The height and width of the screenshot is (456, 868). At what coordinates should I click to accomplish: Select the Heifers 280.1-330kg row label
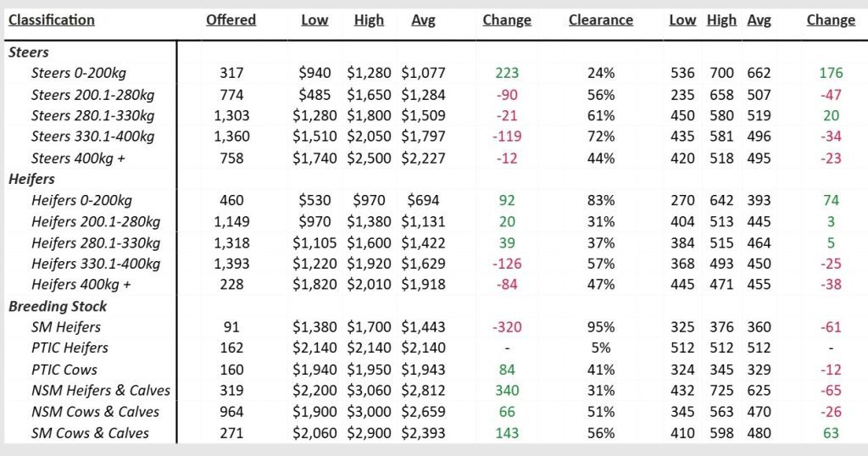pyautogui.click(x=97, y=242)
